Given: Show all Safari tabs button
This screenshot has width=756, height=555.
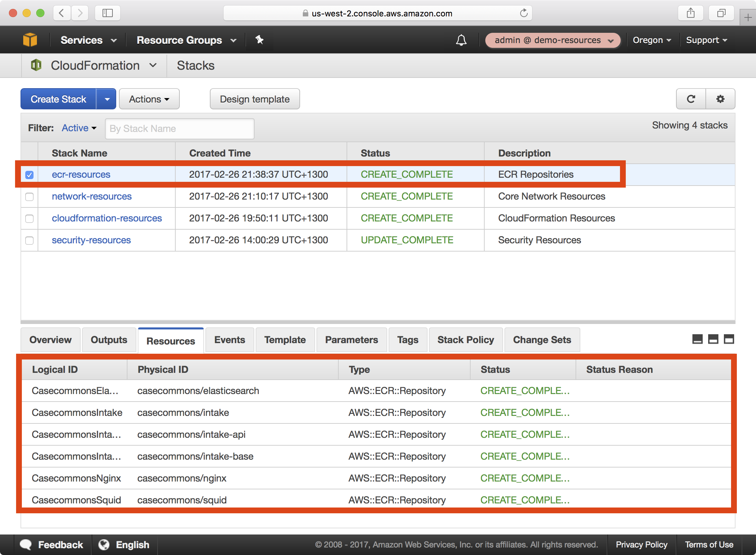Looking at the screenshot, I should [x=721, y=13].
